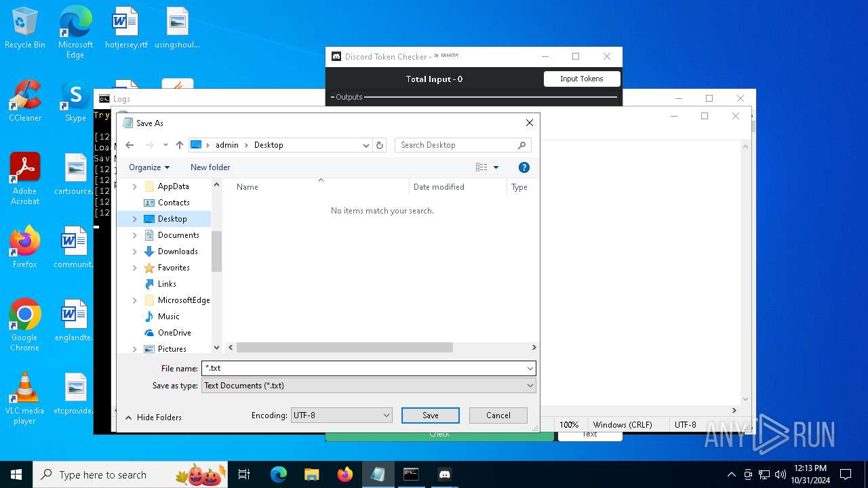Image resolution: width=868 pixels, height=488 pixels.
Task: Open CCleaner desktop shortcut
Action: [25, 102]
